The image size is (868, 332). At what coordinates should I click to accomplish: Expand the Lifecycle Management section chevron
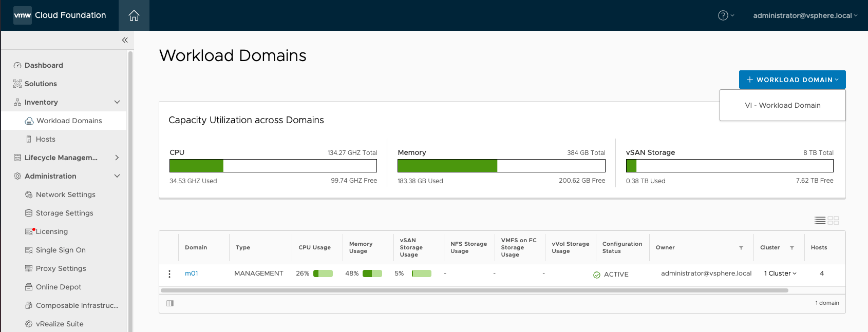[117, 158]
